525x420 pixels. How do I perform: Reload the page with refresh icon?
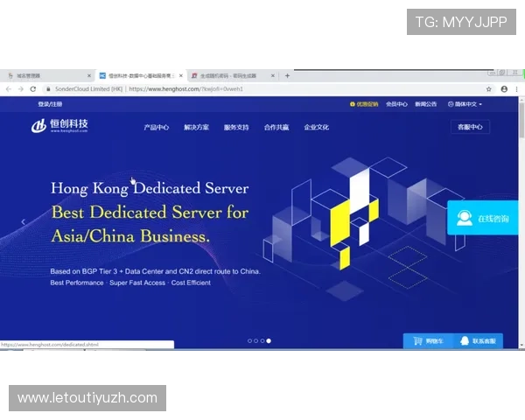[33, 89]
